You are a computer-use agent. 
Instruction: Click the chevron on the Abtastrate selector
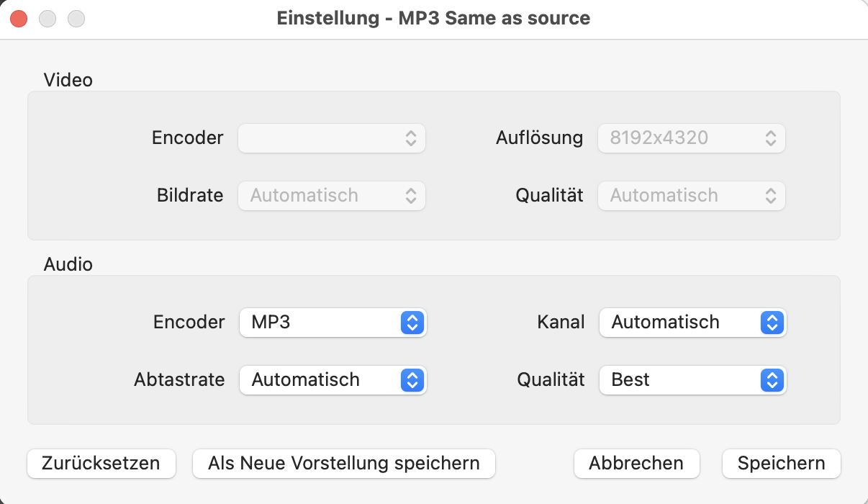tap(412, 380)
